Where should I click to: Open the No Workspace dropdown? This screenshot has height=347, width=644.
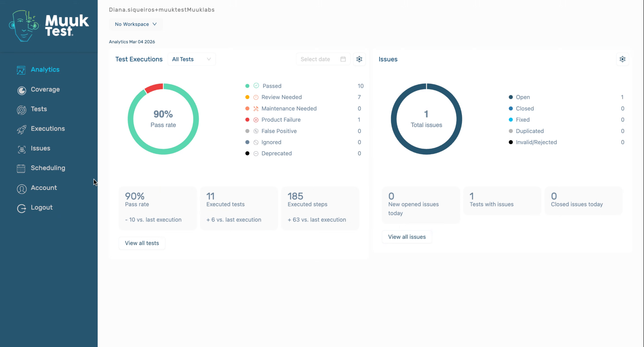136,24
